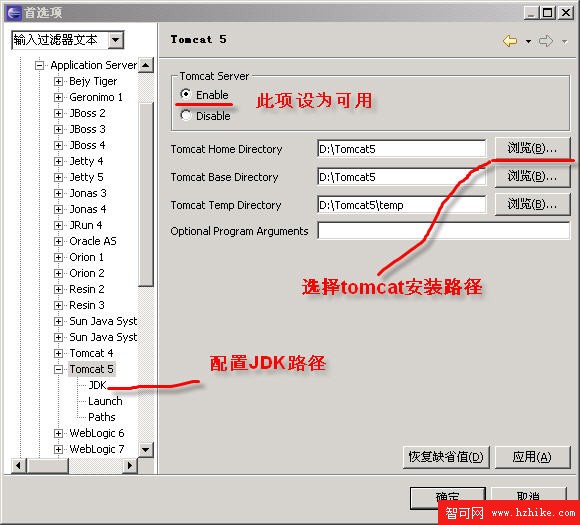This screenshot has width=580, height=525.
Task: Click the 应用(A) apply button
Action: click(x=532, y=457)
